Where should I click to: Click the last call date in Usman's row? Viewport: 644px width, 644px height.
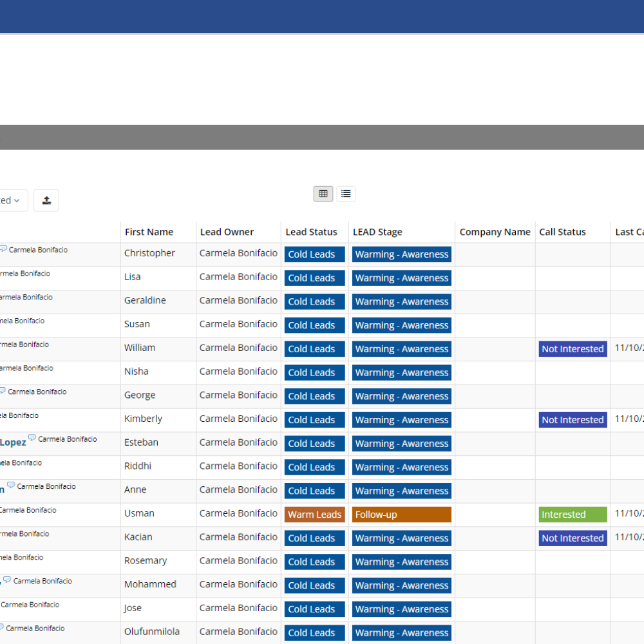pyautogui.click(x=629, y=513)
